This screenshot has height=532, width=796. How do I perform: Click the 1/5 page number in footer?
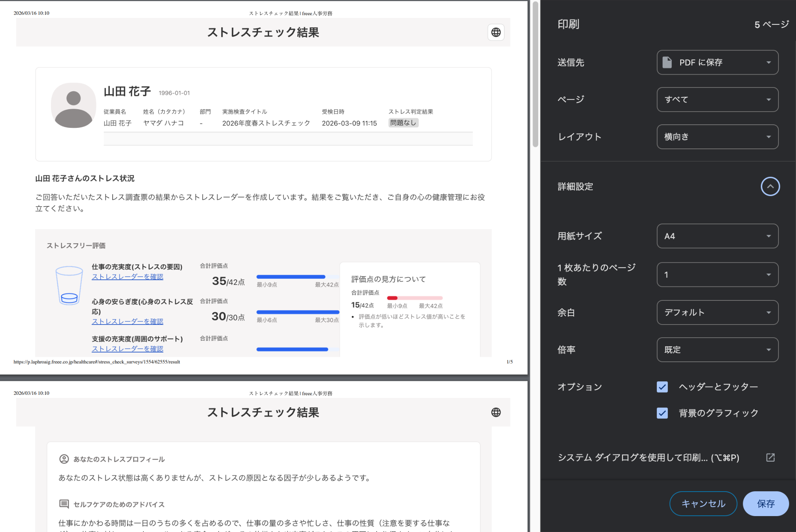[x=510, y=362]
